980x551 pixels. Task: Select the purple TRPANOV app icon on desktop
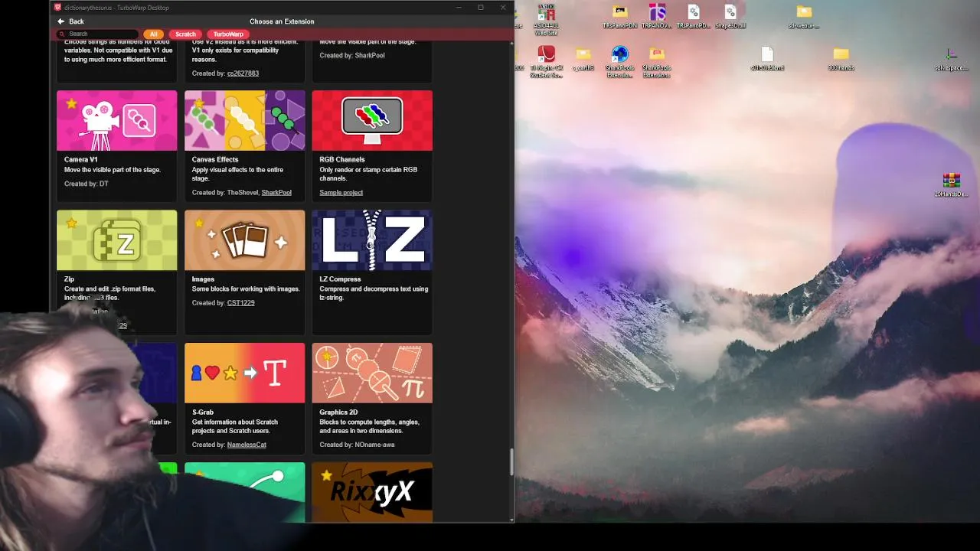coord(656,16)
